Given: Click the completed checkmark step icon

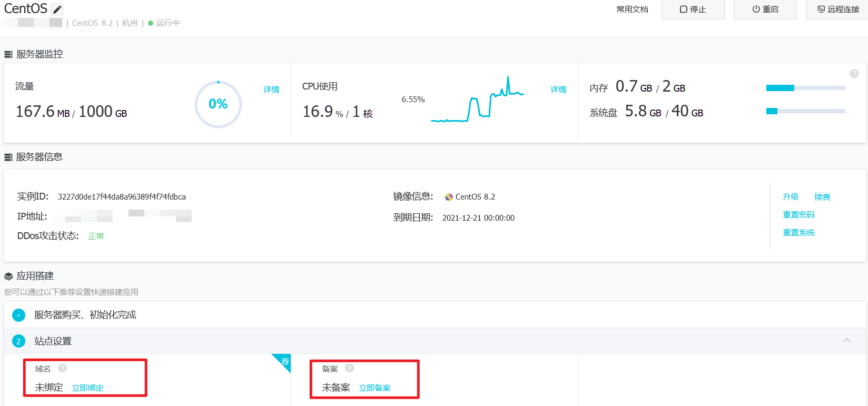Looking at the screenshot, I should click(18, 315).
